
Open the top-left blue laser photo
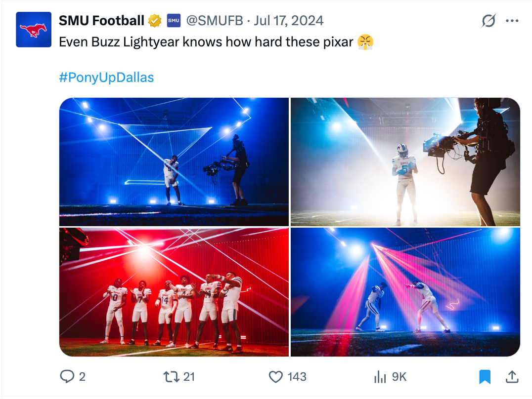174,161
